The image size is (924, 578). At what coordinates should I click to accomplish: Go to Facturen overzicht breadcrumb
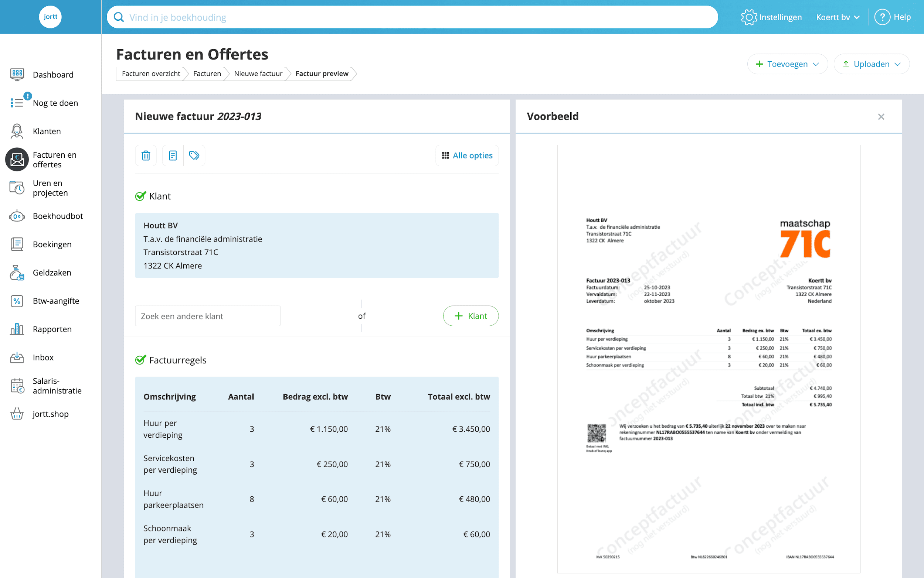tap(151, 73)
